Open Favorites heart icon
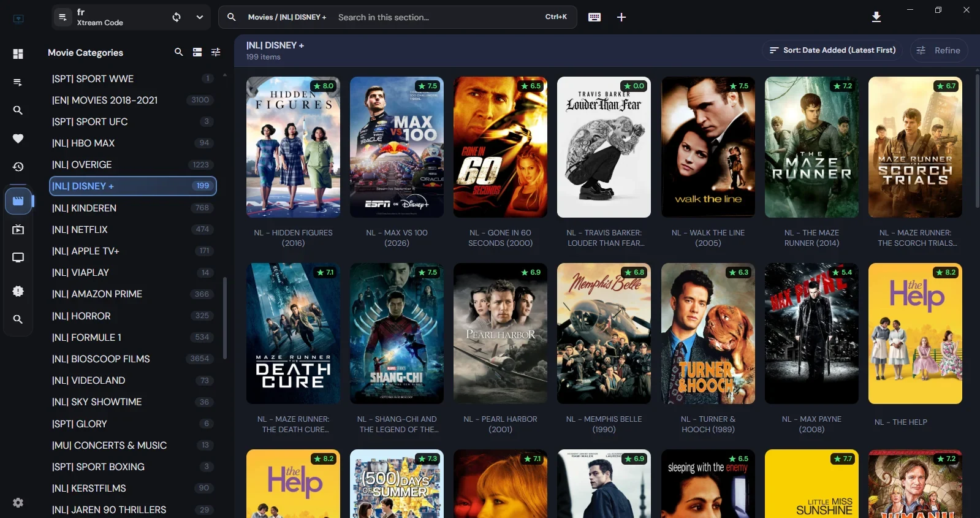980x518 pixels. point(18,139)
